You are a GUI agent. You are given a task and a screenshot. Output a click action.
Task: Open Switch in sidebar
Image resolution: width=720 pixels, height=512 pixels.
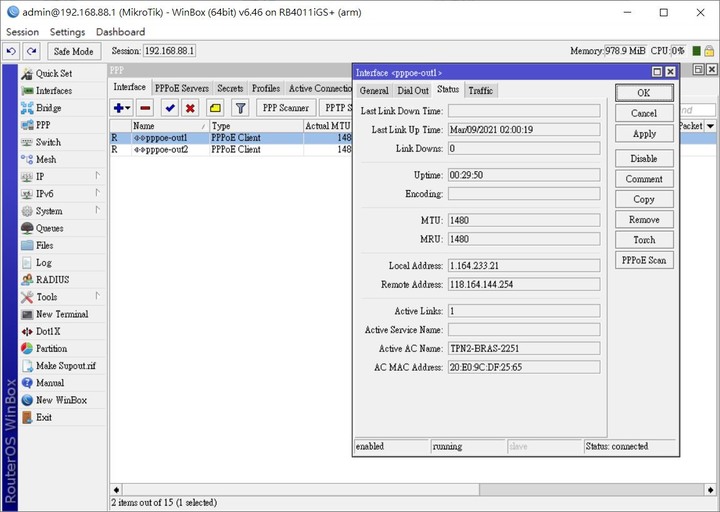click(x=48, y=142)
